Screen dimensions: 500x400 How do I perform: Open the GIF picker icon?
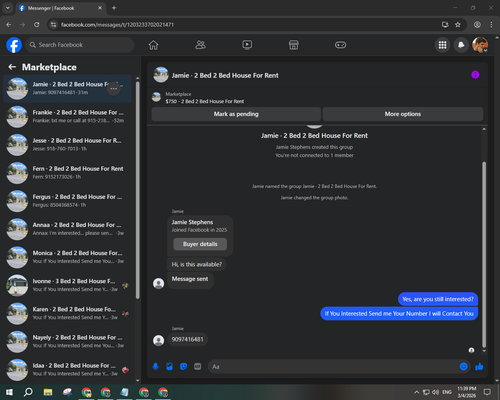(x=198, y=367)
